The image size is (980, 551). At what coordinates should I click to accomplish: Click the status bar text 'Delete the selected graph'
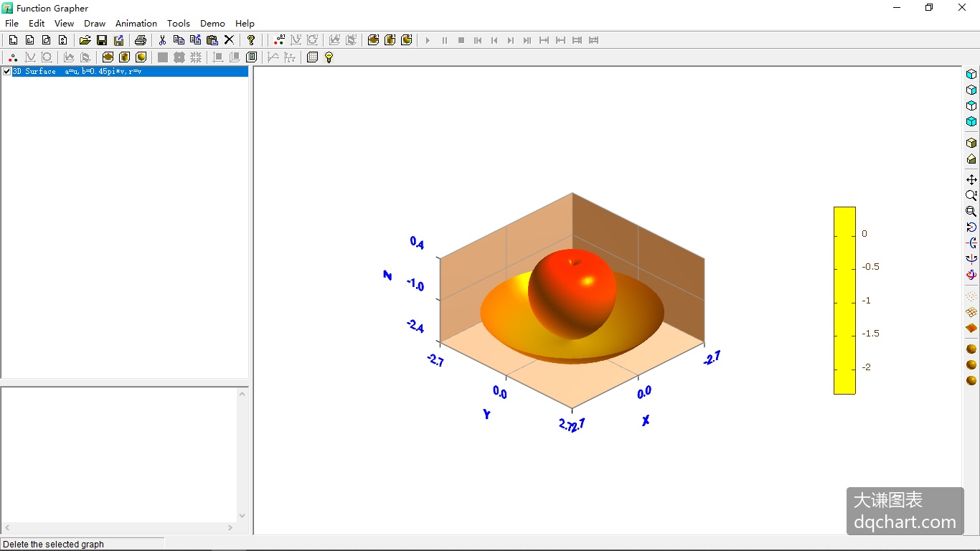(54, 545)
